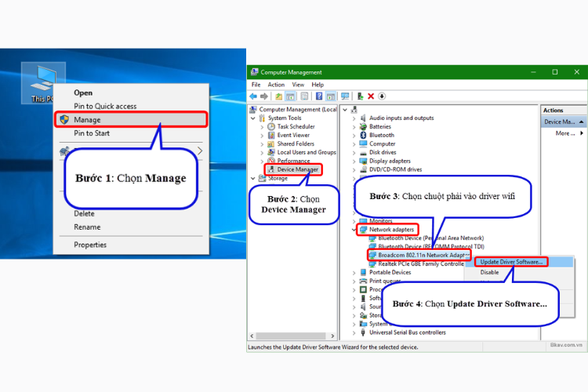Collapse the System Tools tree node

pyautogui.click(x=254, y=118)
